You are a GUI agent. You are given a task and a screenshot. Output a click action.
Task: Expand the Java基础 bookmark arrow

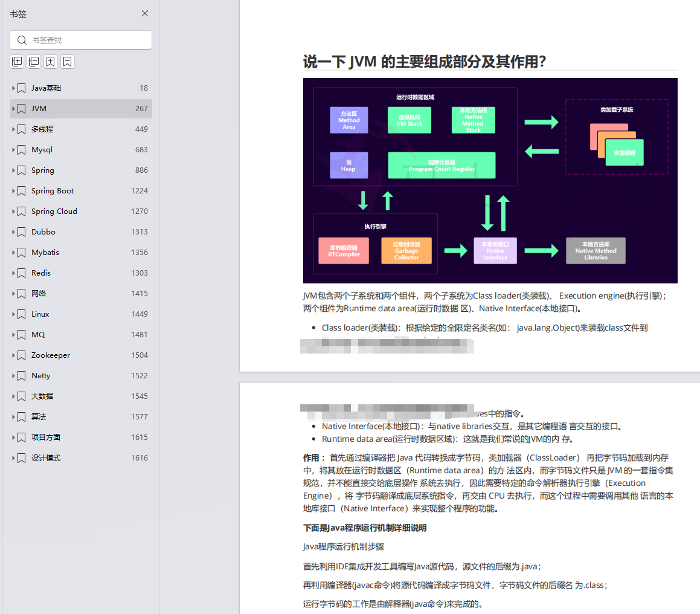(x=13, y=88)
